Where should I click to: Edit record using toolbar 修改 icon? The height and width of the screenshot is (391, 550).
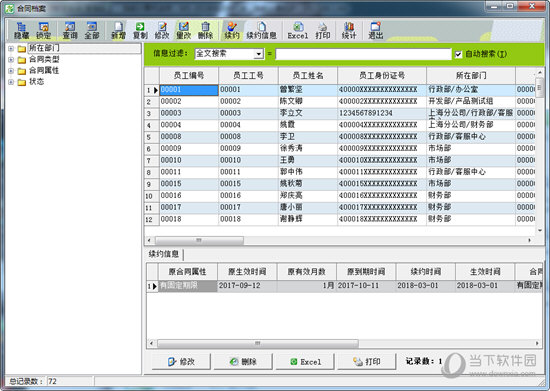click(x=162, y=31)
